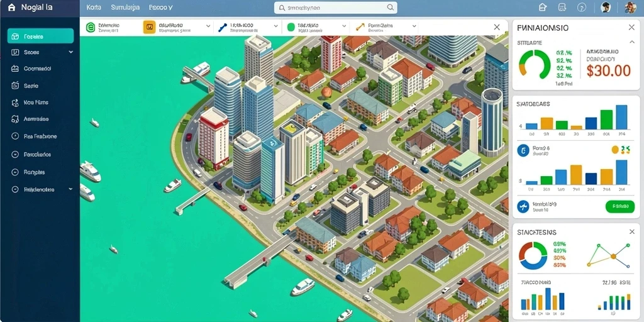Click the green button in the stats panel
The image size is (644, 322).
(617, 206)
